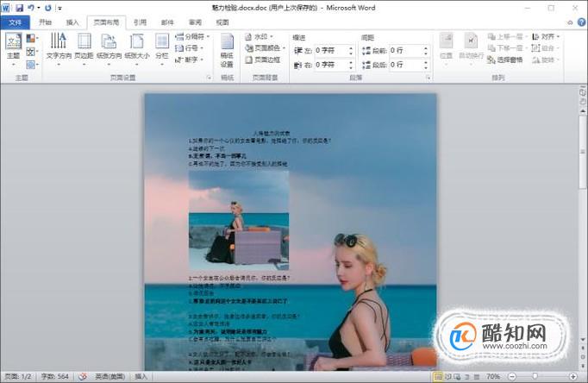Click 页面边框 (Page Borders) button
The image size is (588, 383).
click(x=263, y=60)
